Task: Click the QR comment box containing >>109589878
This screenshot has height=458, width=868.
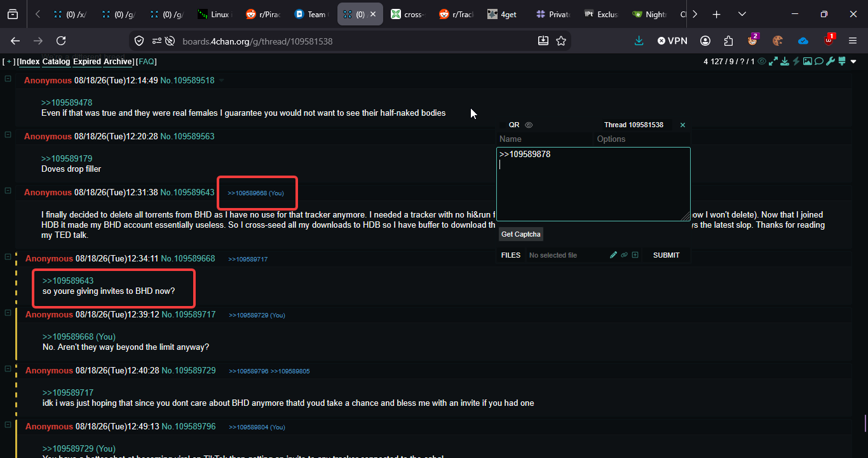Action: click(593, 184)
